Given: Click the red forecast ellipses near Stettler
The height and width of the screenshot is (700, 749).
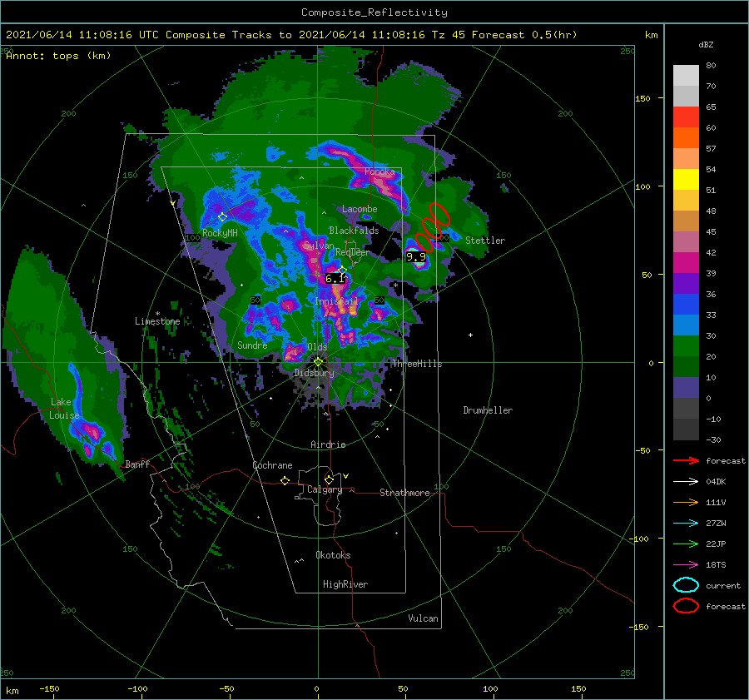Looking at the screenshot, I should [432, 227].
